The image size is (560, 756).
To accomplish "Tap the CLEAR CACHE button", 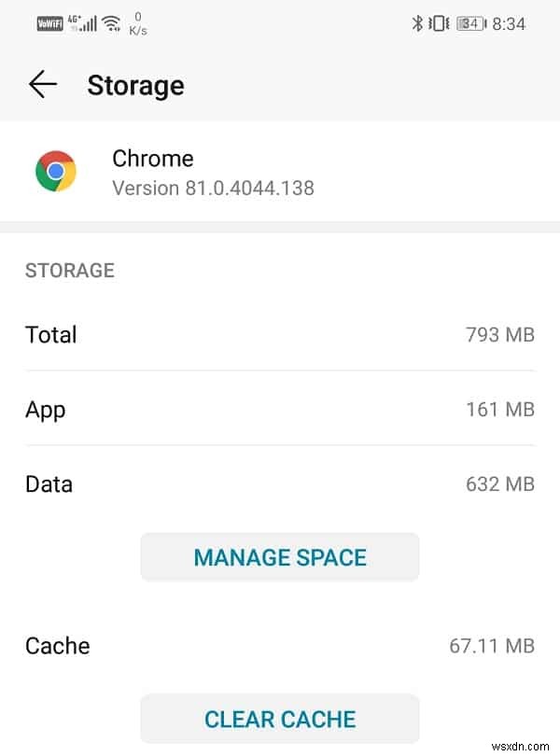I will click(x=279, y=720).
